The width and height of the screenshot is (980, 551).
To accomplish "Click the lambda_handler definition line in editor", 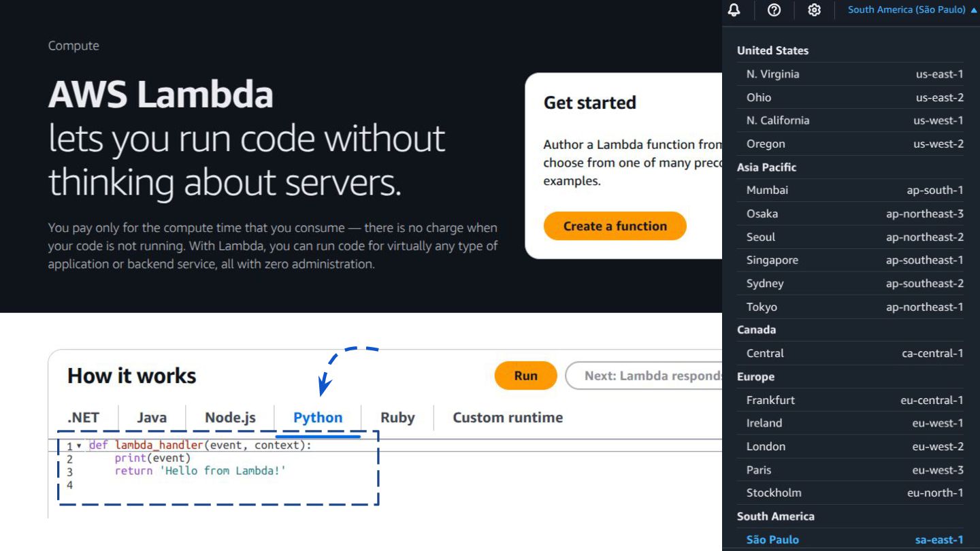I will pos(200,446).
